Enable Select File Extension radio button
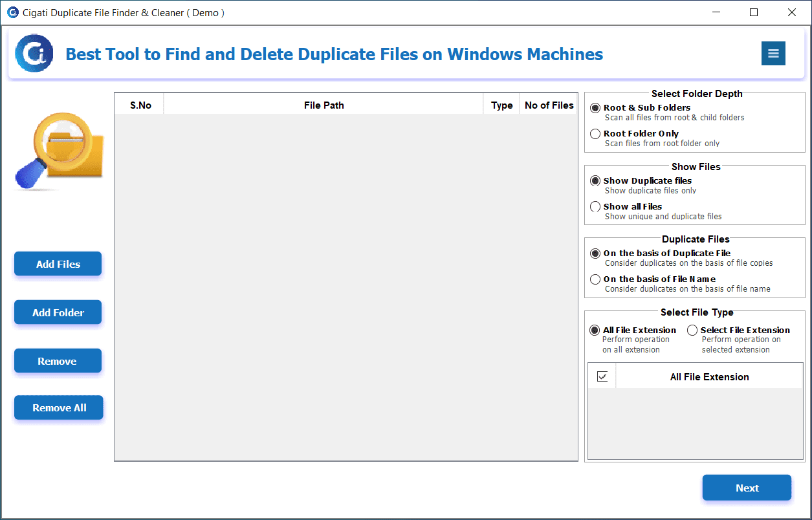 [x=692, y=330]
